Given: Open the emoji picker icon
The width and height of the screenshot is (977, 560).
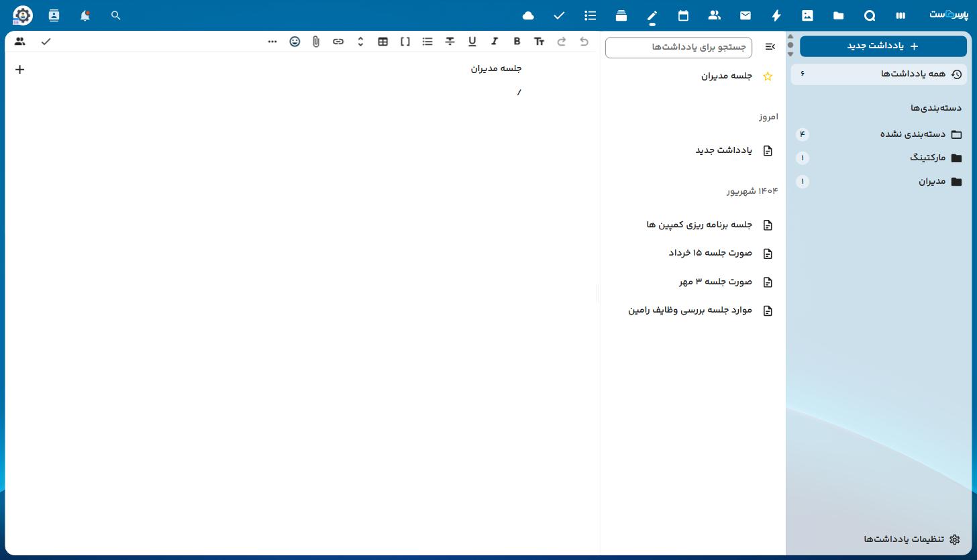Looking at the screenshot, I should point(295,42).
